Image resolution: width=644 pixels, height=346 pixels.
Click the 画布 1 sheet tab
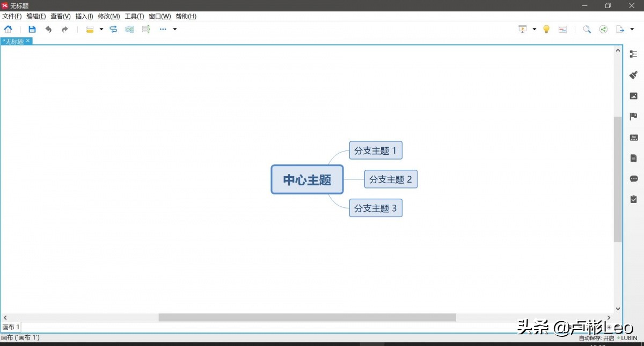point(11,327)
